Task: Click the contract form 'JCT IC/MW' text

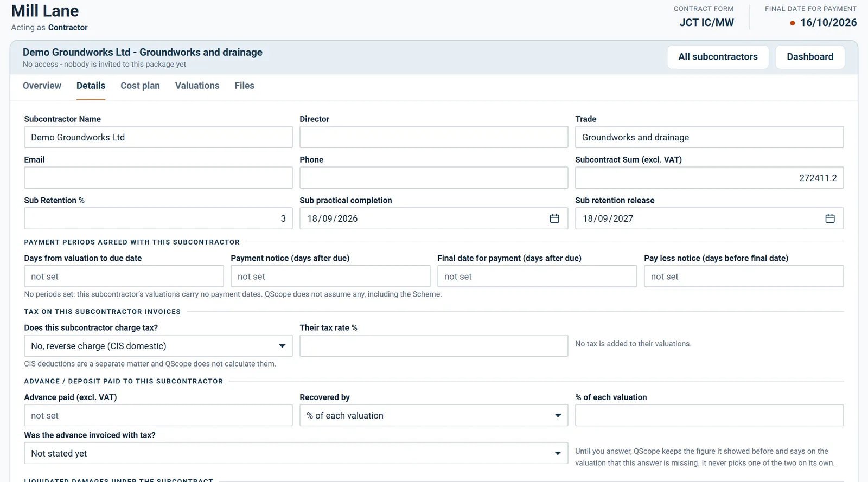Action: (x=707, y=23)
